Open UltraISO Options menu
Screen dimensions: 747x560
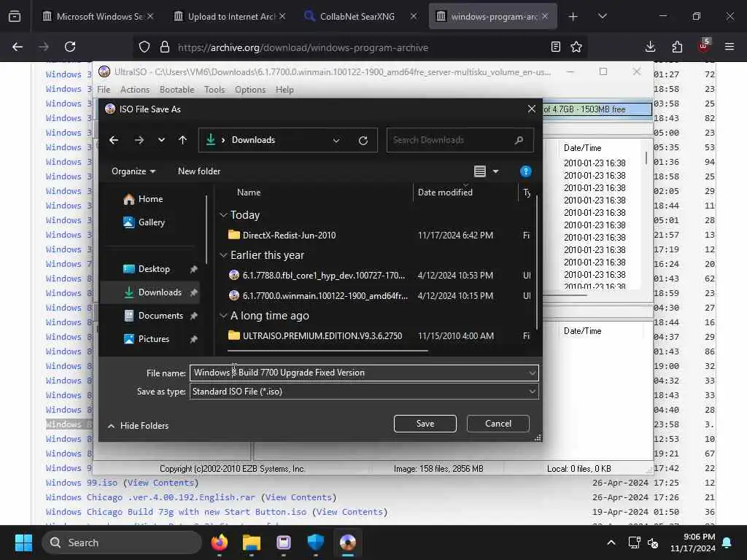click(250, 90)
